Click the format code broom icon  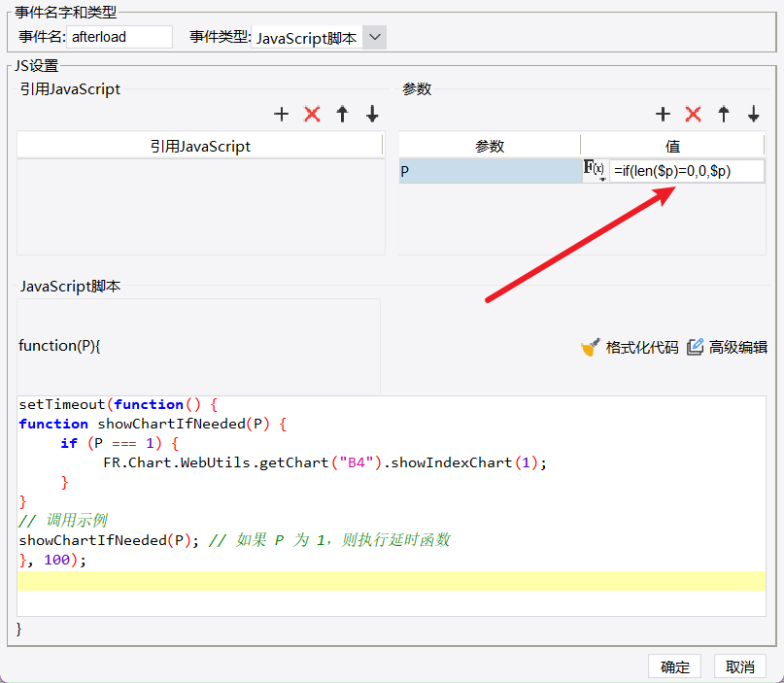pos(590,347)
